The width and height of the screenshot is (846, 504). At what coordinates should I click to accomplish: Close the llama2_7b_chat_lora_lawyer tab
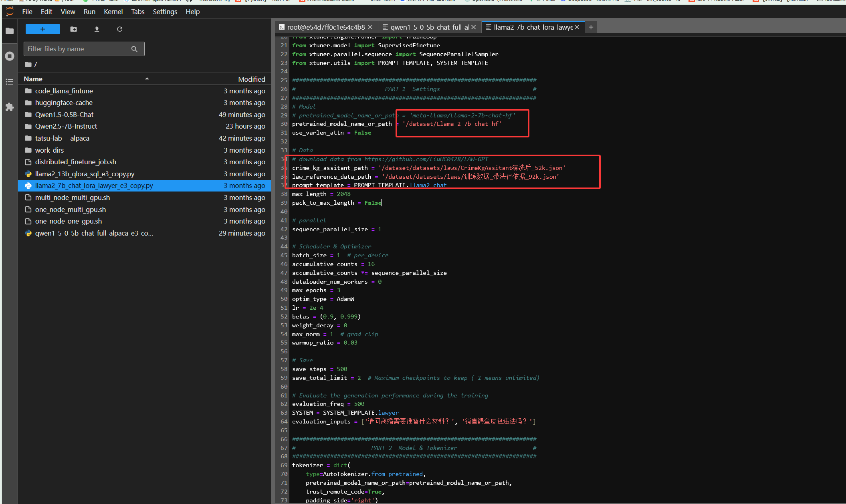click(x=577, y=27)
